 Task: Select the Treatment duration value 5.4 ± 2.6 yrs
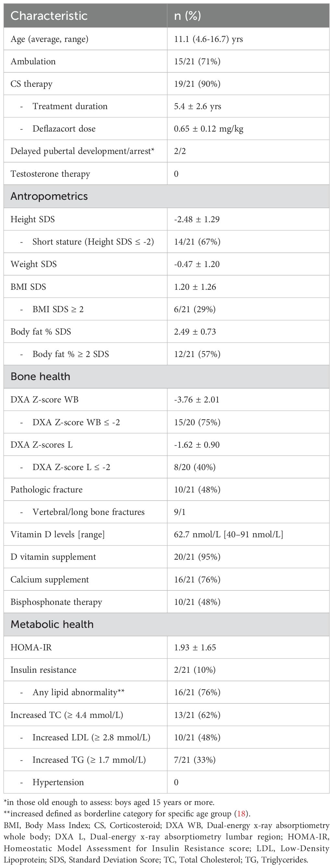point(197,106)
